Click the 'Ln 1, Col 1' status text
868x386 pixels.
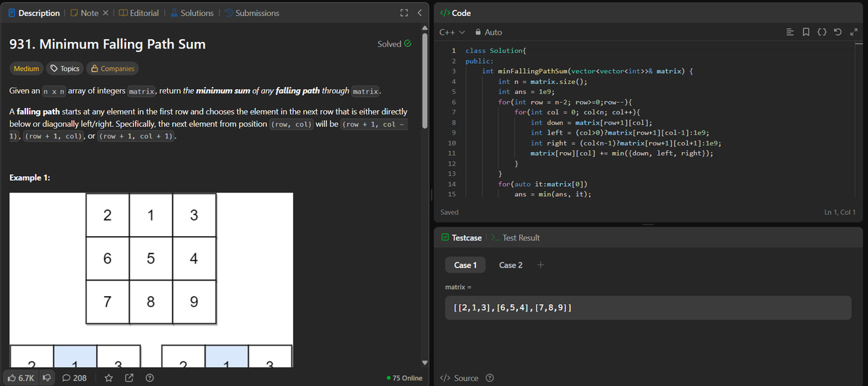840,212
